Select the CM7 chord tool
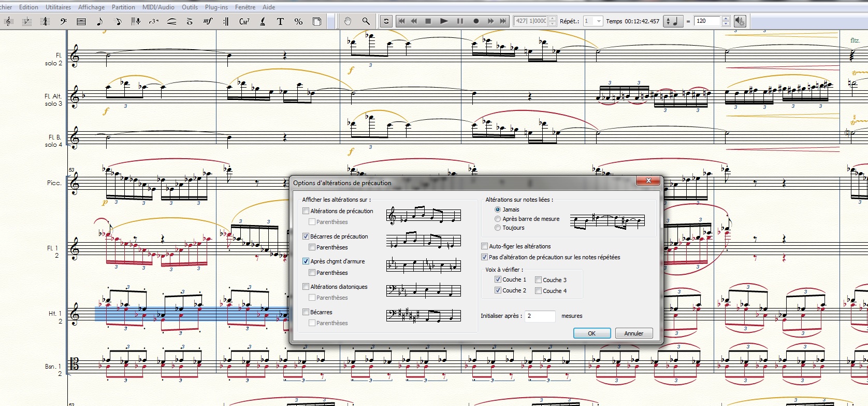Viewport: 868px width, 406px height. (244, 21)
